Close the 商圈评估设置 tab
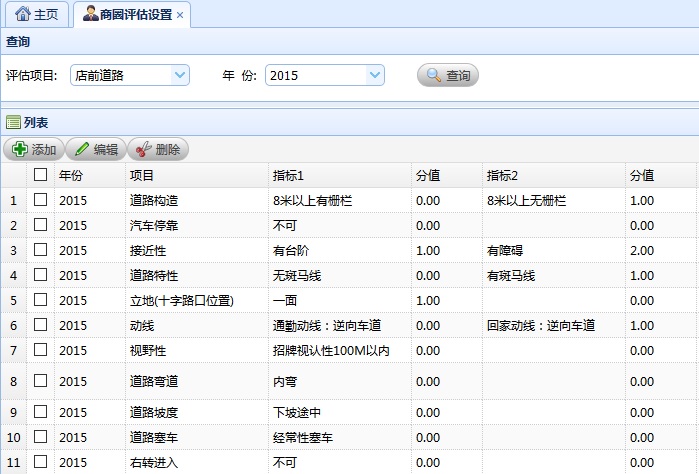Screen dimensions: 699x474 pos(180,15)
